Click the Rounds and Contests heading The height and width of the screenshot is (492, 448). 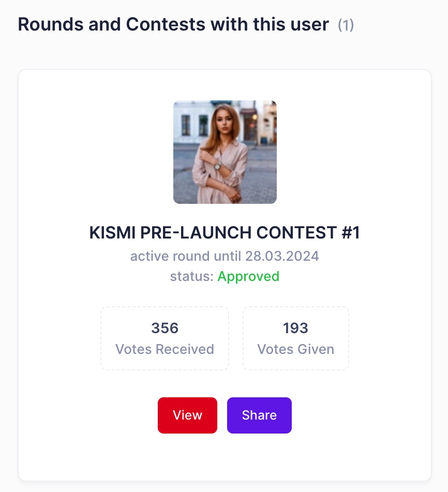(x=173, y=24)
